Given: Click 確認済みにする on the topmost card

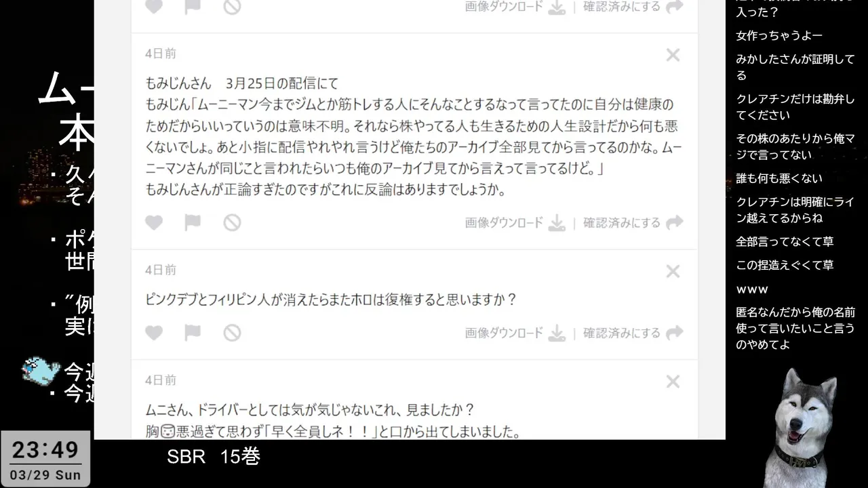Looking at the screenshot, I should (x=633, y=6).
